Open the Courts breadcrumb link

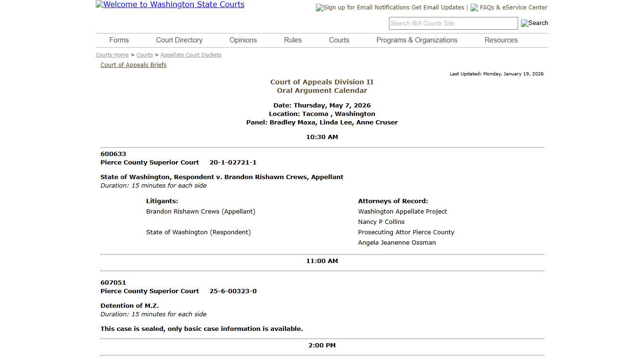[144, 55]
